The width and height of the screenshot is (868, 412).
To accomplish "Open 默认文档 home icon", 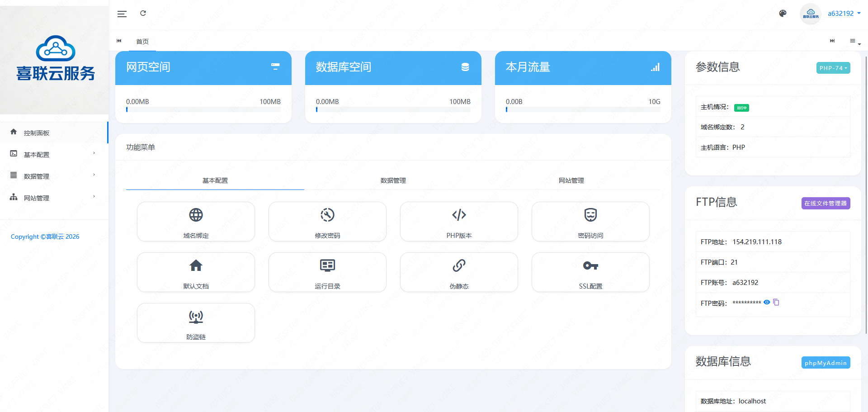I will (196, 266).
